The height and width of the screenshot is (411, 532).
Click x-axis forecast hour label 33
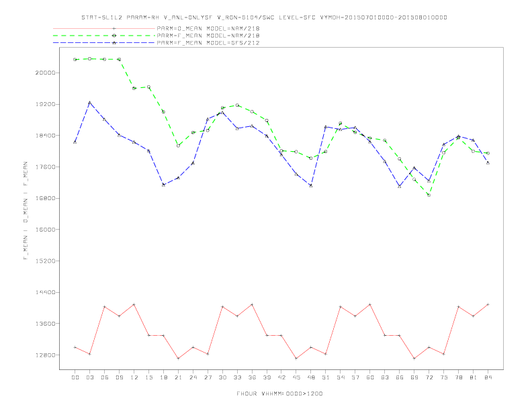(237, 377)
